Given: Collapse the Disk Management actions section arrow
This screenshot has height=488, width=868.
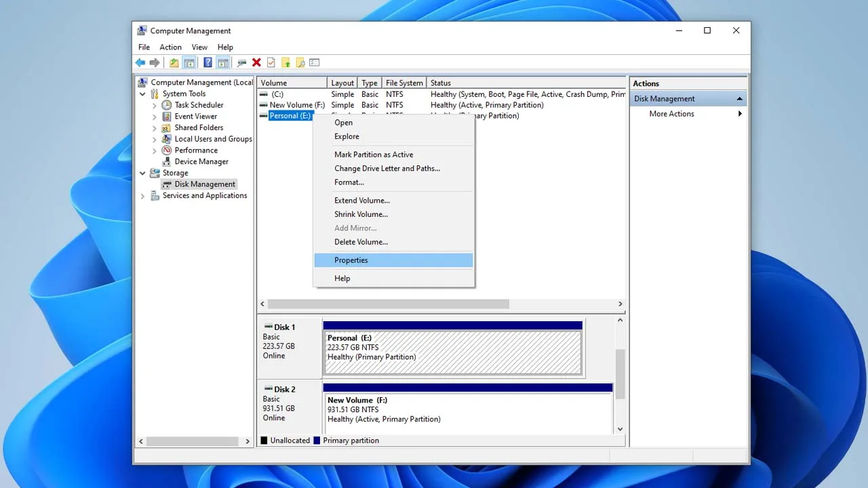Looking at the screenshot, I should 739,99.
